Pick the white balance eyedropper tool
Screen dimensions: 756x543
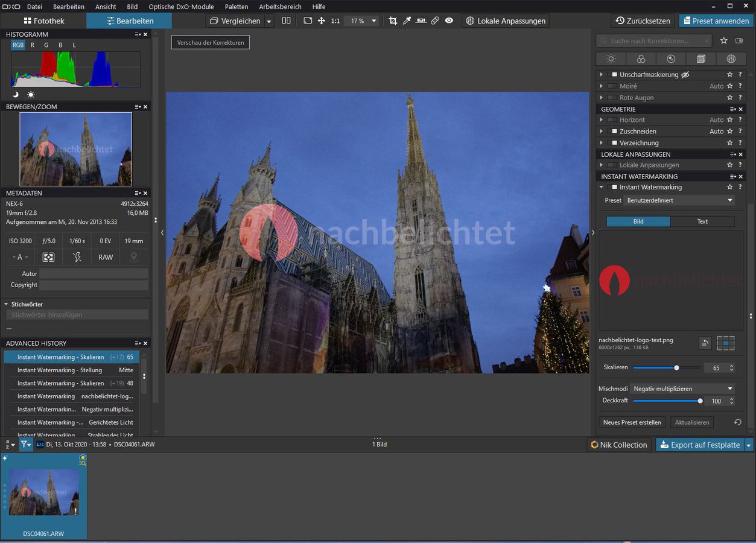407,21
